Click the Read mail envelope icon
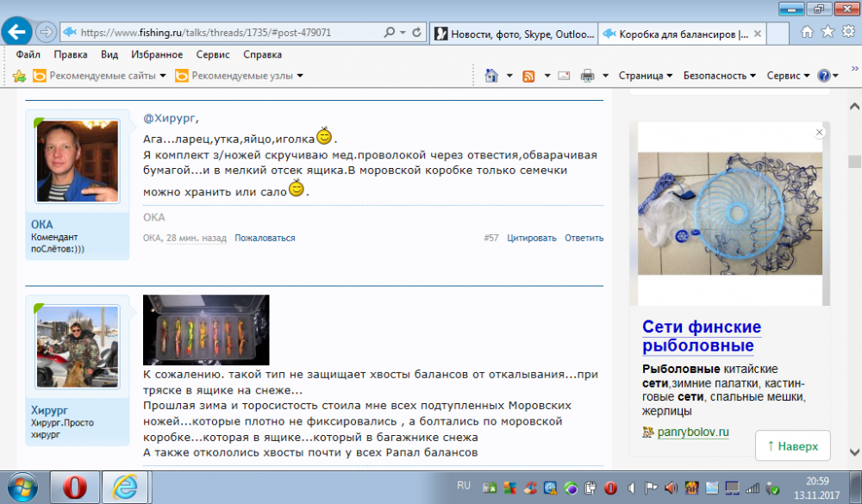The height and width of the screenshot is (504, 862). click(x=564, y=76)
